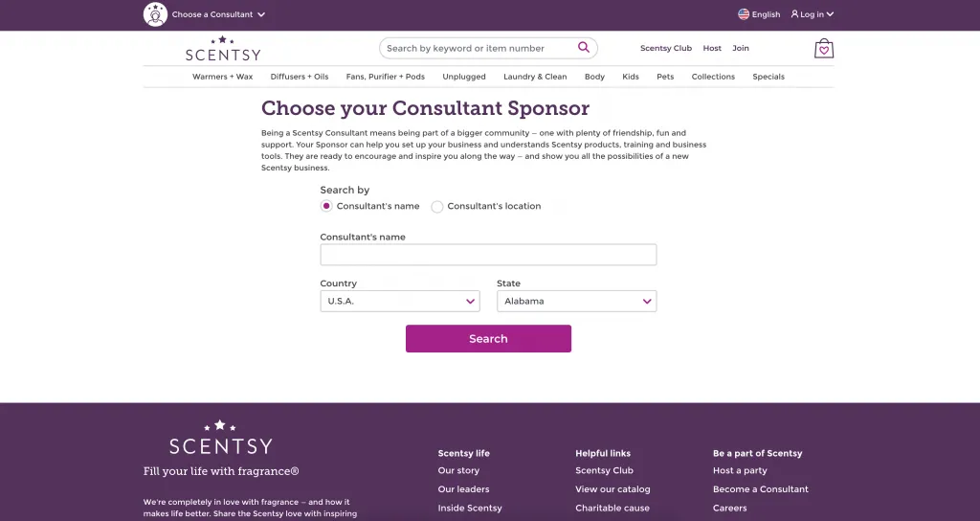The image size is (980, 521).
Task: Click the consultant avatar icon in top bar
Action: pyautogui.click(x=155, y=14)
